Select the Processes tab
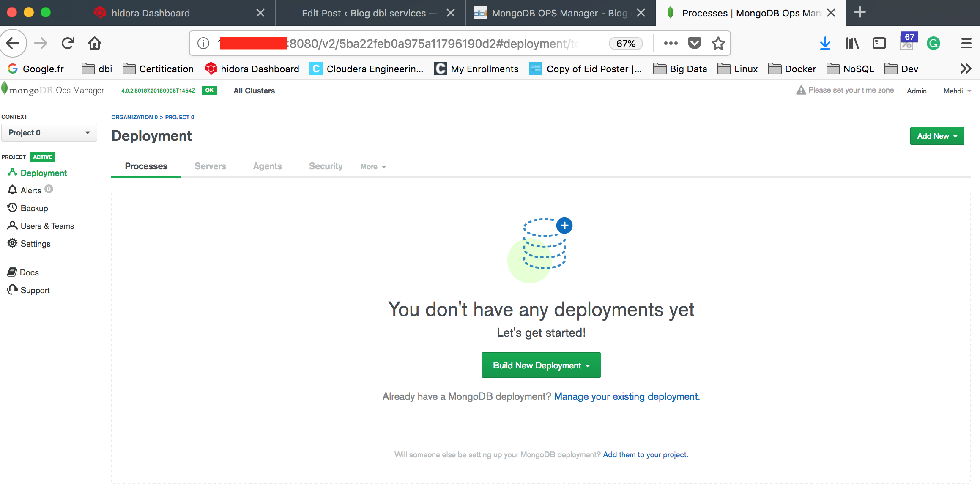 [x=146, y=166]
